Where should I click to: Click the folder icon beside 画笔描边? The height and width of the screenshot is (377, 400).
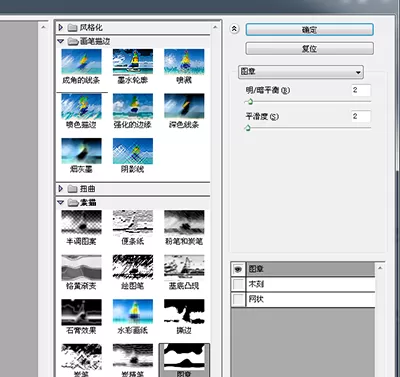coord(72,41)
